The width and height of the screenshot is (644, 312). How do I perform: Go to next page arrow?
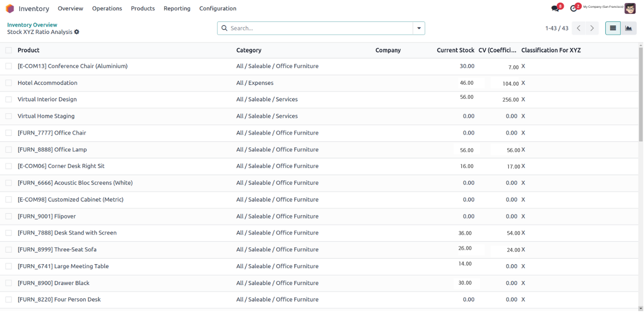point(592,28)
